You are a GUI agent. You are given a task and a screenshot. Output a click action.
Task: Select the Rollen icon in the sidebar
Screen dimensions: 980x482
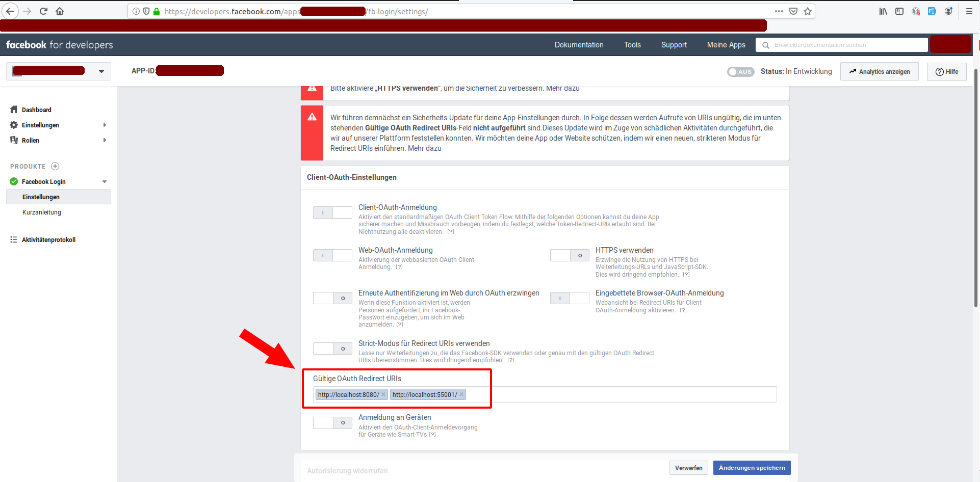(14, 140)
